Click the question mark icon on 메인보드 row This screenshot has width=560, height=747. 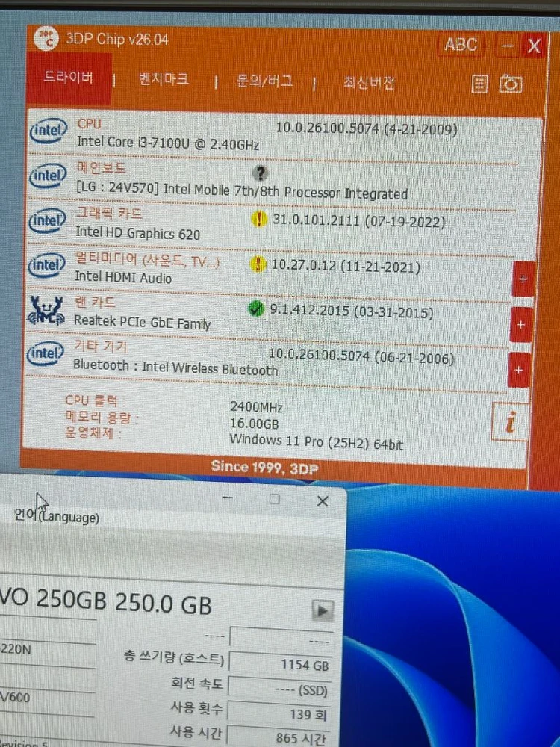coord(261,173)
